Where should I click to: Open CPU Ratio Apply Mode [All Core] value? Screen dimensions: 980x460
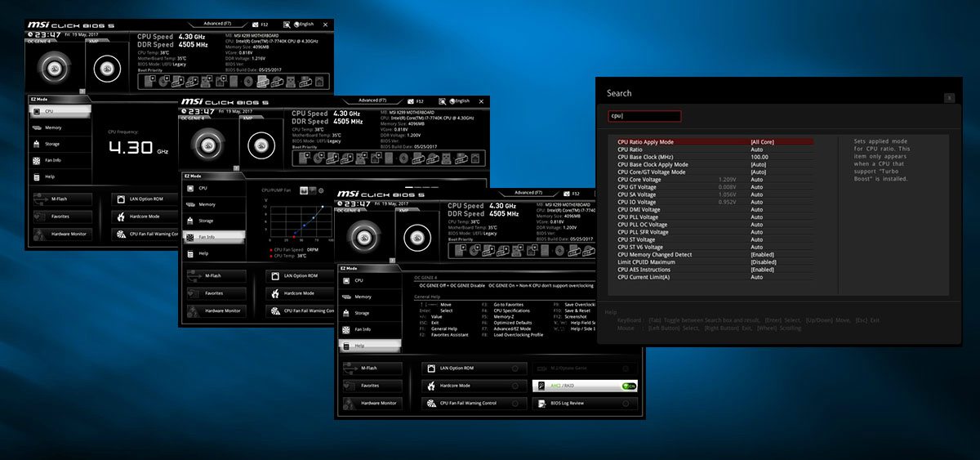tap(763, 142)
